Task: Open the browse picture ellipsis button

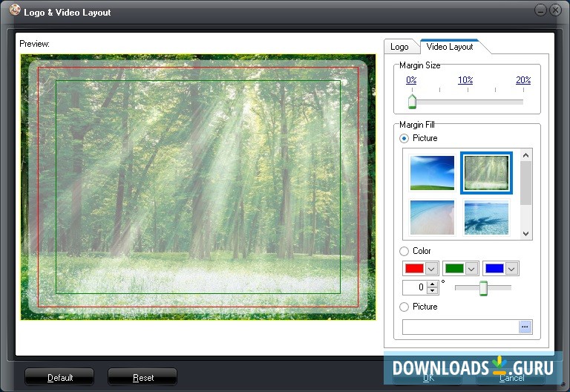Action: coord(525,327)
